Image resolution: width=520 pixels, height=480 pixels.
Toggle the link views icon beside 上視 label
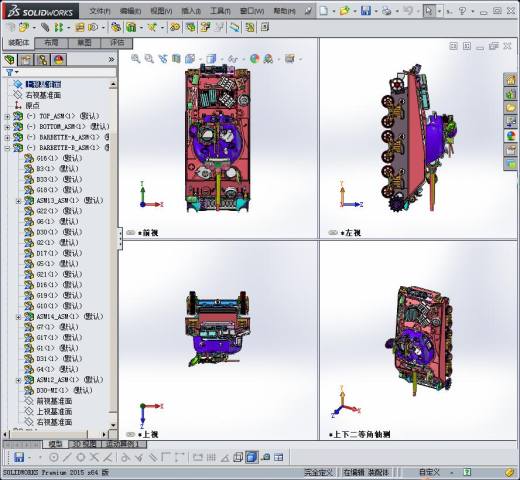pyautogui.click(x=130, y=434)
